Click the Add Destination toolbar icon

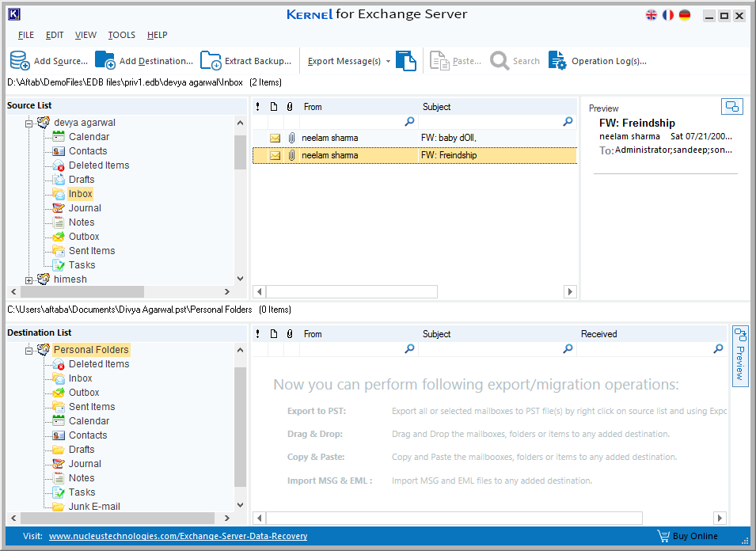105,61
